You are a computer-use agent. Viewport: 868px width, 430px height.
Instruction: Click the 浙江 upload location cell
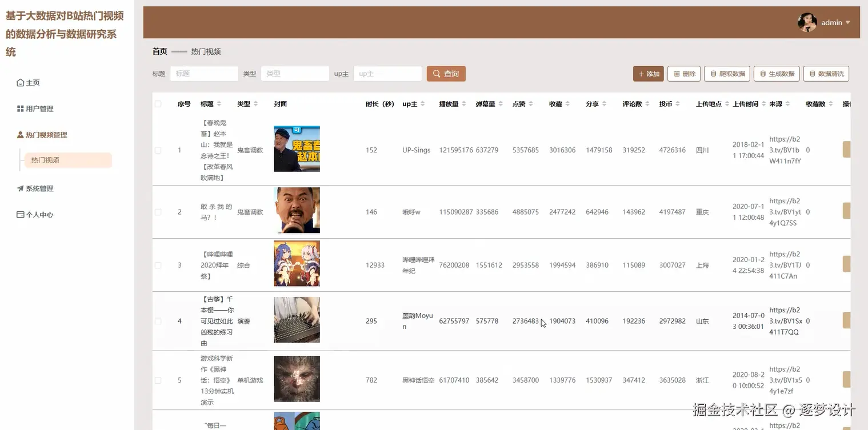click(702, 380)
